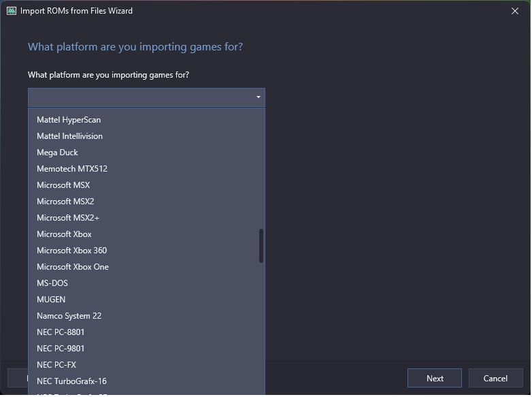Screen dimensions: 532x397
Task: Click the LaunchBox app icon in title bar
Action: (11, 11)
